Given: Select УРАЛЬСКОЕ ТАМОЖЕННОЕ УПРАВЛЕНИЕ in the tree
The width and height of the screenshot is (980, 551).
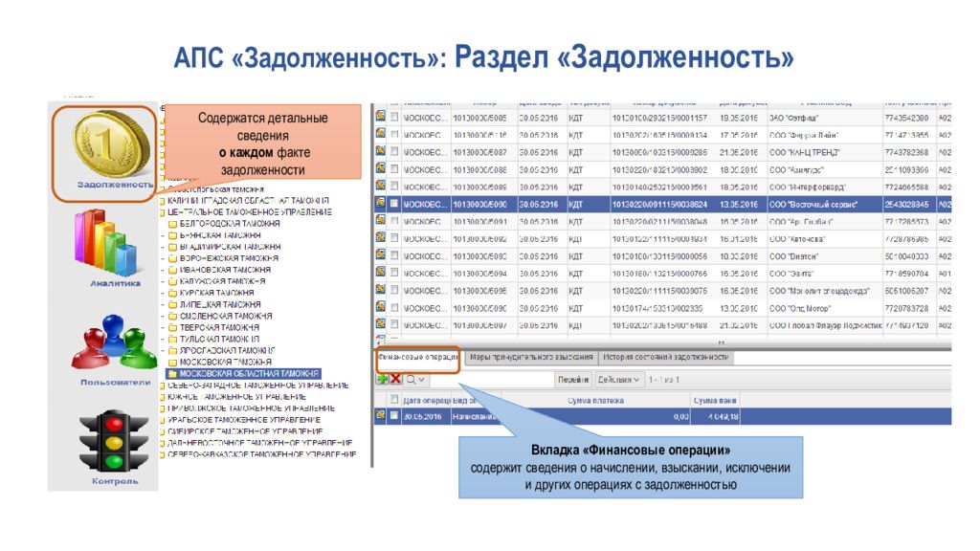Looking at the screenshot, I should pos(244,420).
